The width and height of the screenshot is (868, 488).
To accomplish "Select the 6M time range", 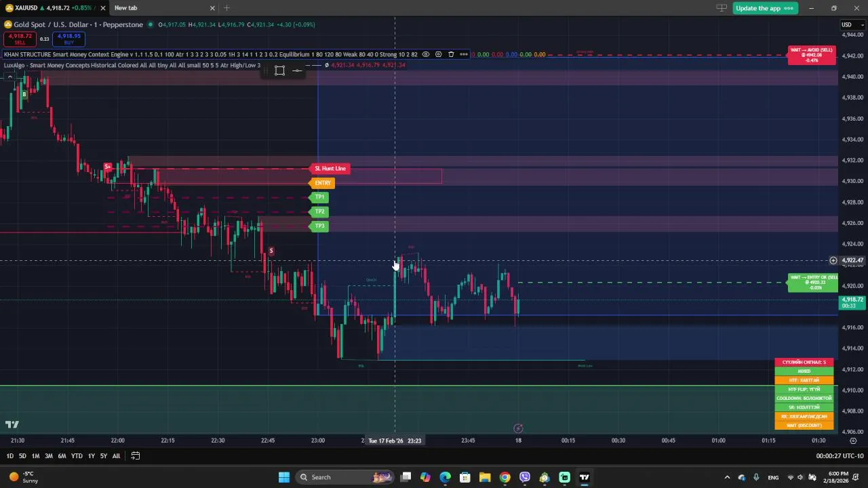I will (62, 456).
